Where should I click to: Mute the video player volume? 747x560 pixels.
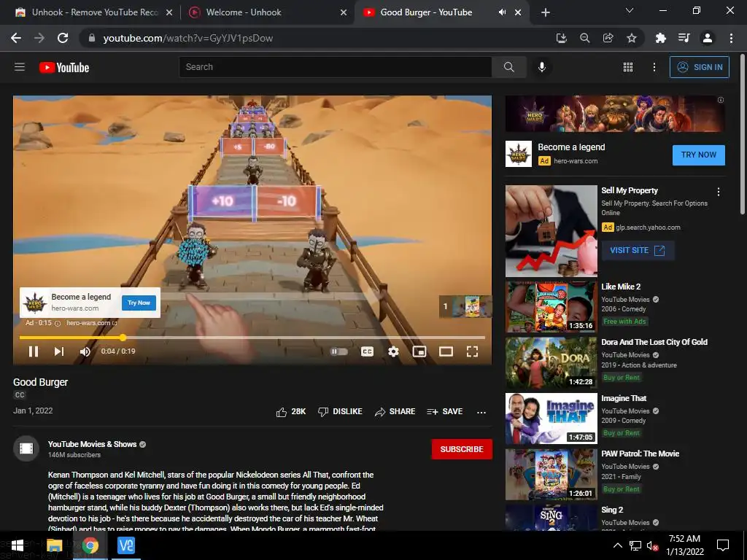(x=85, y=351)
